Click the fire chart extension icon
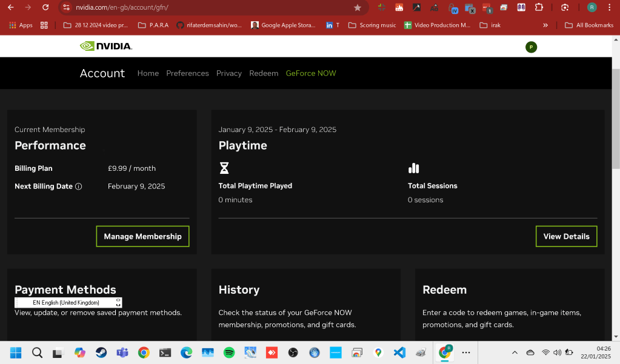 click(x=399, y=7)
